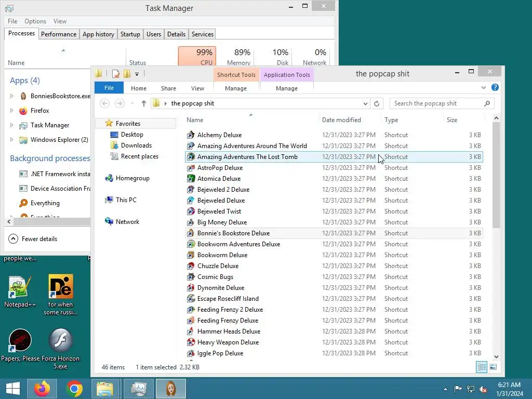
Task: Select Cosmic Bugs file name
Action: pos(215,277)
